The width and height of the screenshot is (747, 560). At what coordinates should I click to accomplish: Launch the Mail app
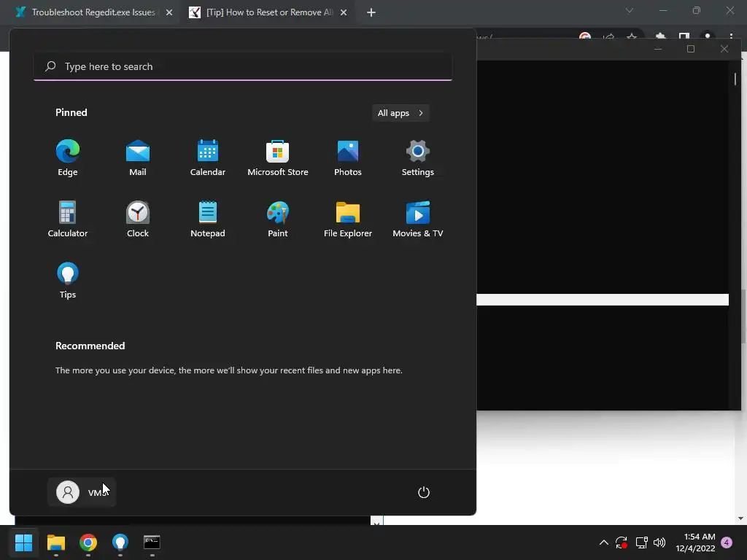[x=138, y=157]
